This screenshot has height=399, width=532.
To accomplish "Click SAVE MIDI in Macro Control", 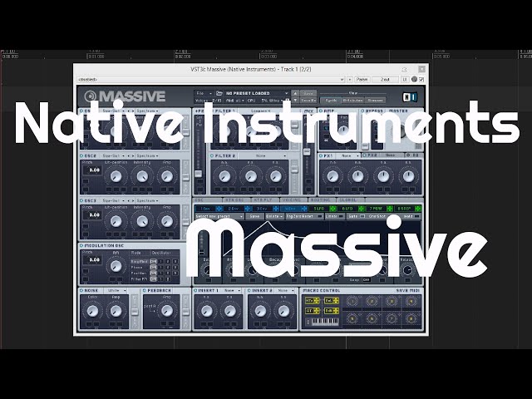I will pyautogui.click(x=409, y=290).
